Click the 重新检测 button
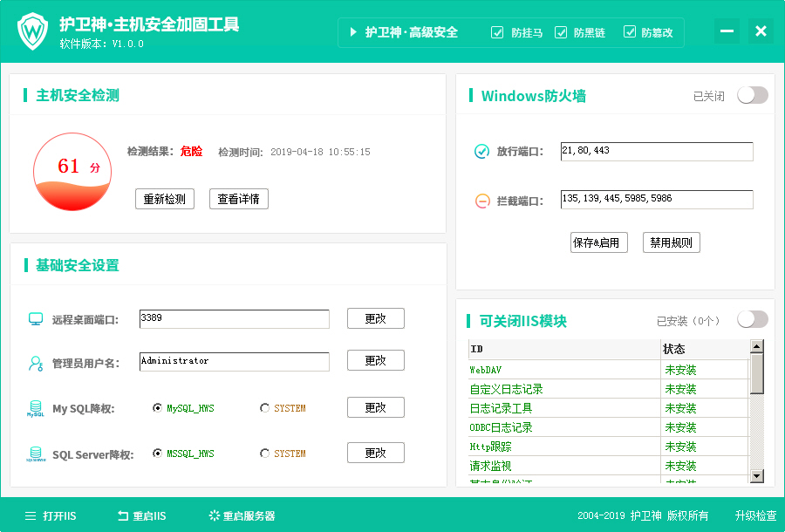The image size is (785, 532). [165, 199]
